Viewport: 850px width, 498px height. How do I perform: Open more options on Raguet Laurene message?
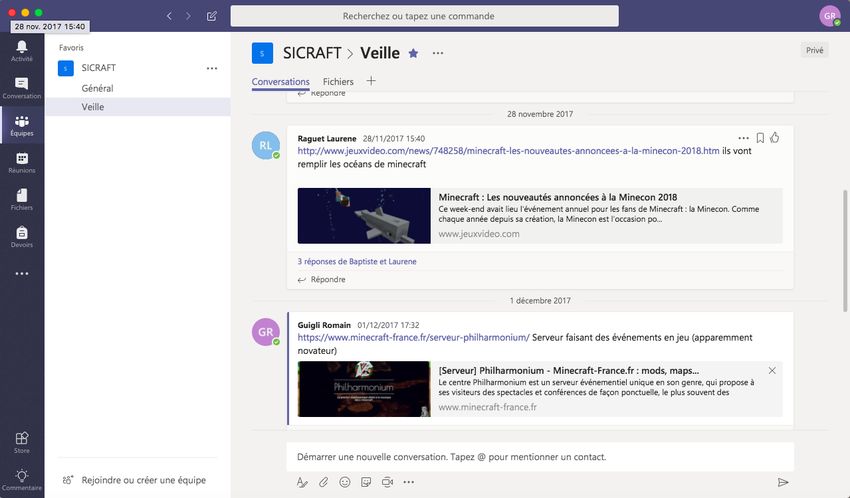coord(743,138)
